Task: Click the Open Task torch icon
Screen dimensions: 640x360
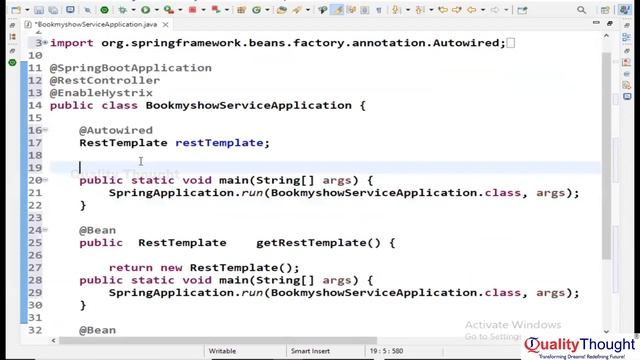Action: click(297, 10)
